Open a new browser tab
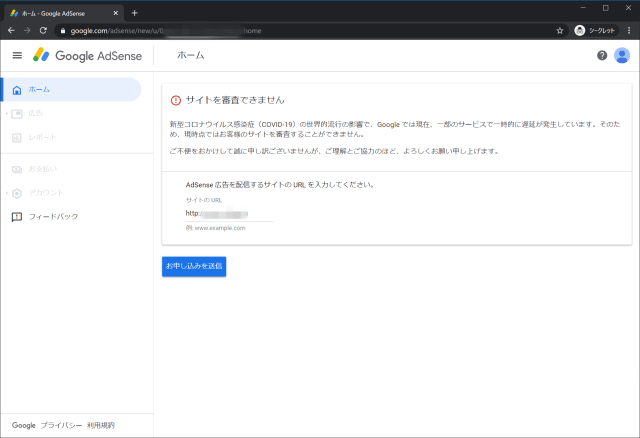This screenshot has height=438, width=640. [x=134, y=13]
